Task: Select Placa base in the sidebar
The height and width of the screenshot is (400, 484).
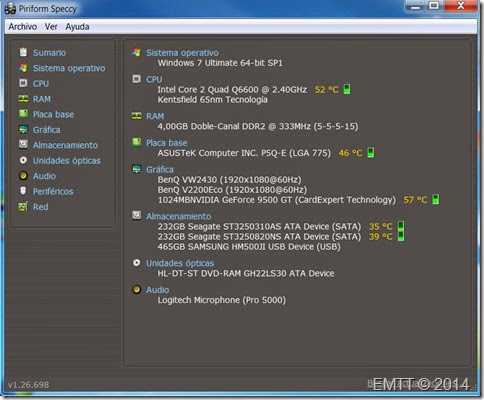Action: click(x=53, y=114)
